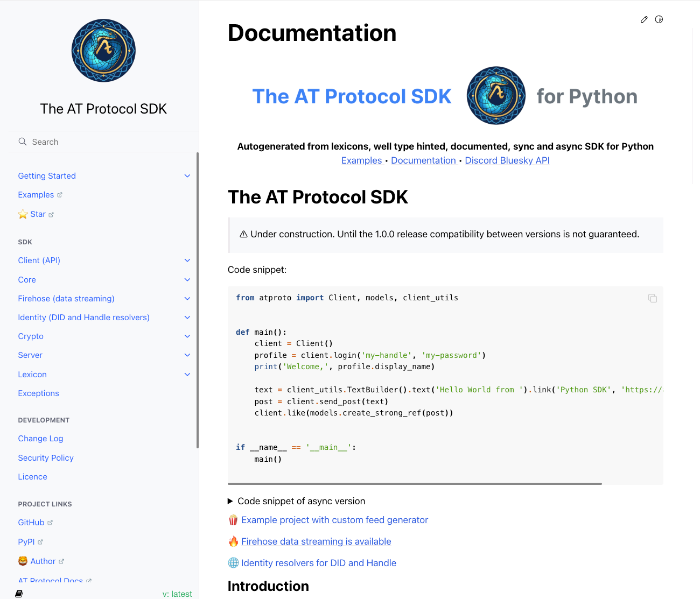Image resolution: width=700 pixels, height=599 pixels.
Task: Click The AT Protocol SDK sidebar title
Action: 103,109
